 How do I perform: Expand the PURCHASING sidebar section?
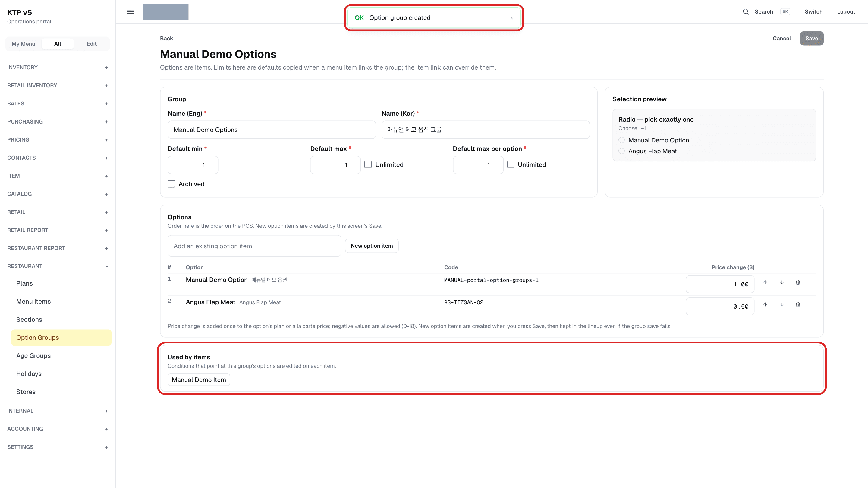point(58,122)
